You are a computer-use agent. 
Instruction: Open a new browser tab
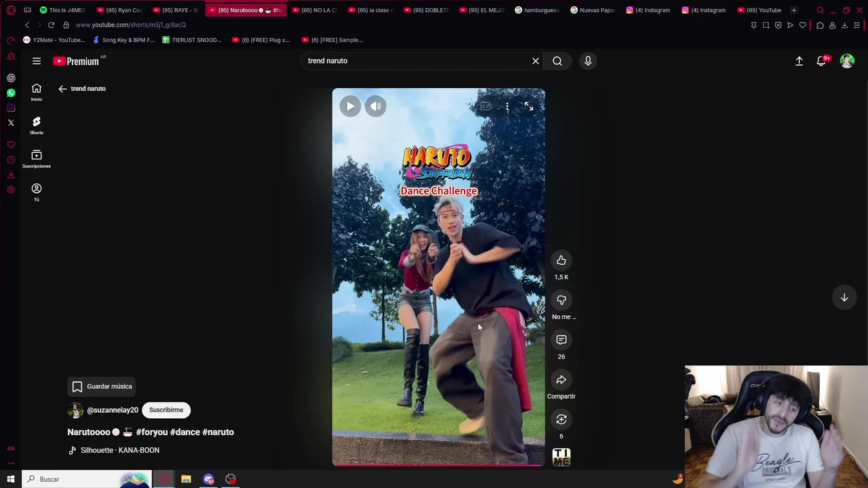point(793,10)
